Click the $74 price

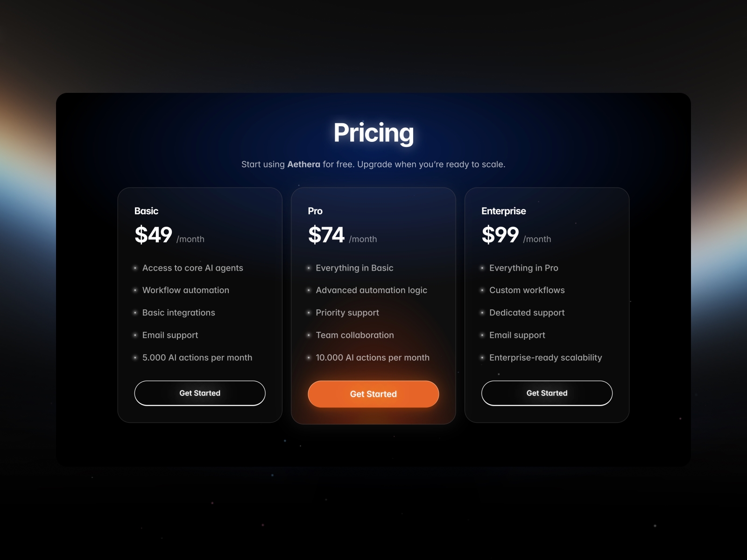click(x=326, y=235)
